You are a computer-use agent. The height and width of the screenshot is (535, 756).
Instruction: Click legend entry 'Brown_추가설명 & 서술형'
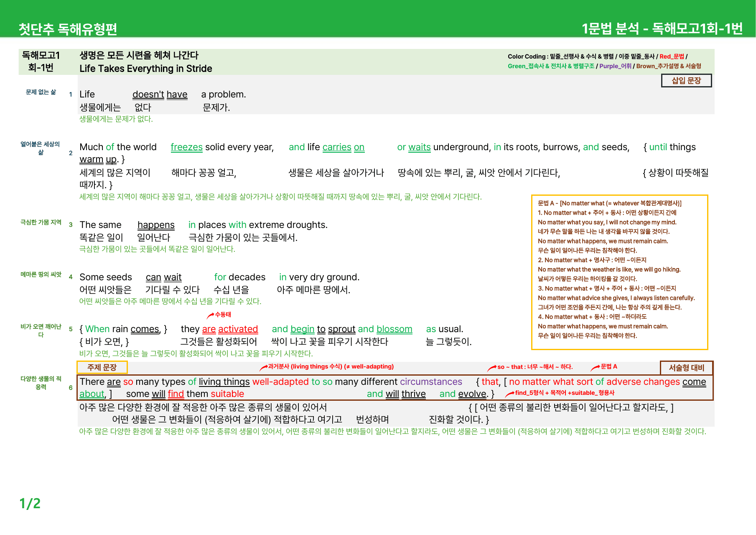click(669, 66)
